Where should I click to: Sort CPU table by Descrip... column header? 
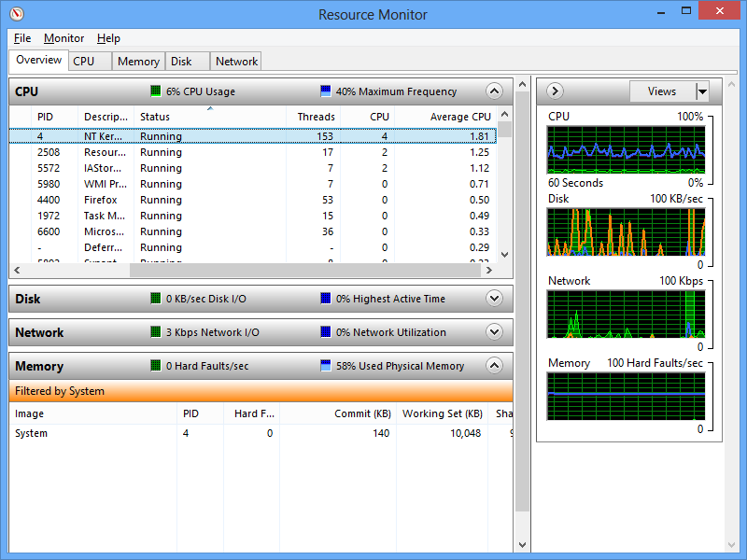click(x=106, y=117)
